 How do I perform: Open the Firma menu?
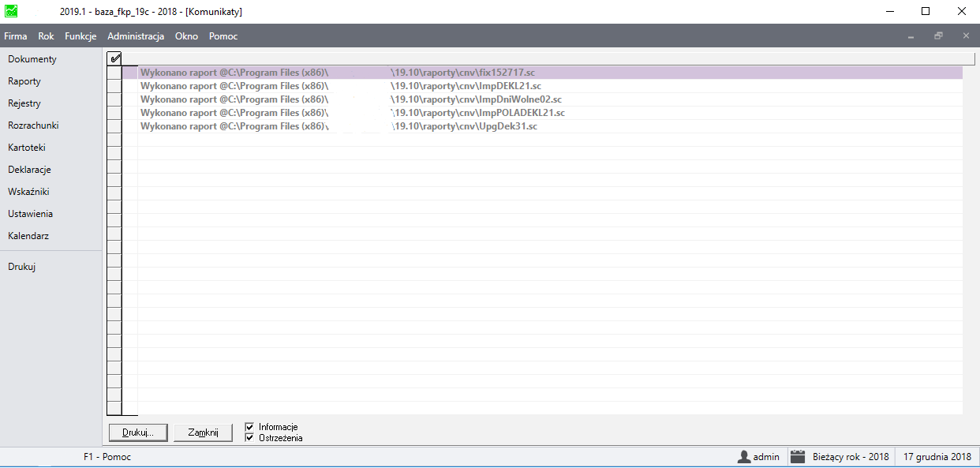pos(16,36)
